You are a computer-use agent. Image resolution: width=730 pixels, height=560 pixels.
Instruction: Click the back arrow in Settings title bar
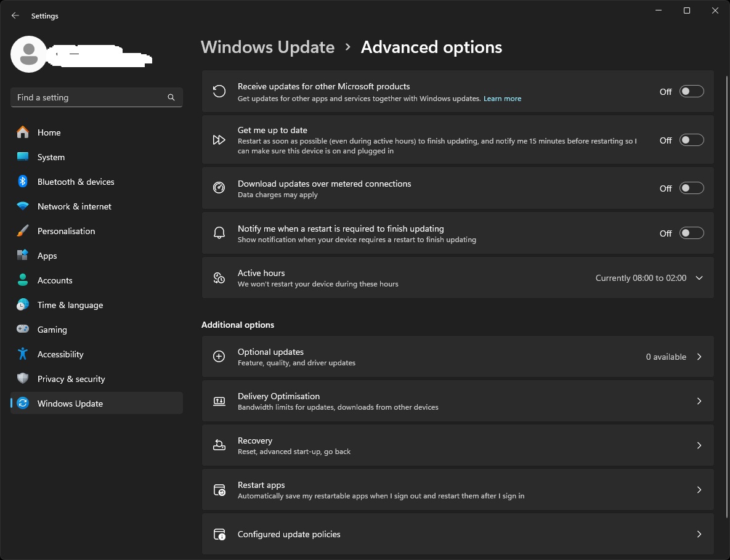tap(15, 15)
